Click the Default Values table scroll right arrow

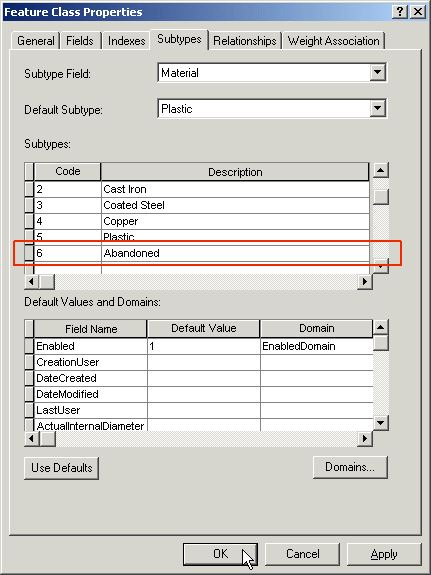(365, 438)
